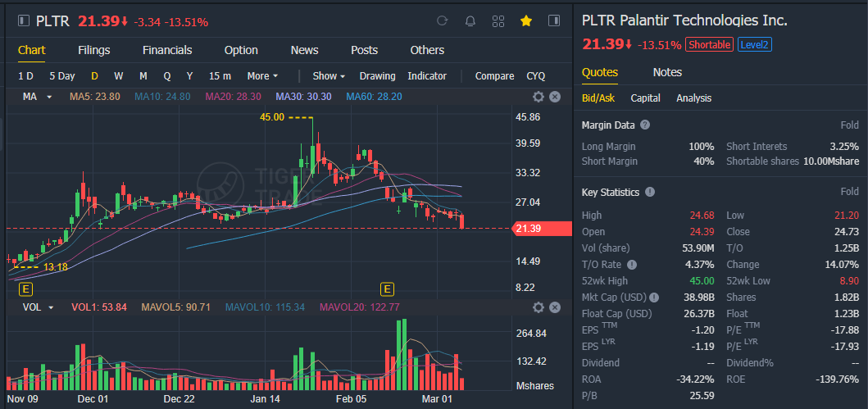Close the MA indicator row

555,97
